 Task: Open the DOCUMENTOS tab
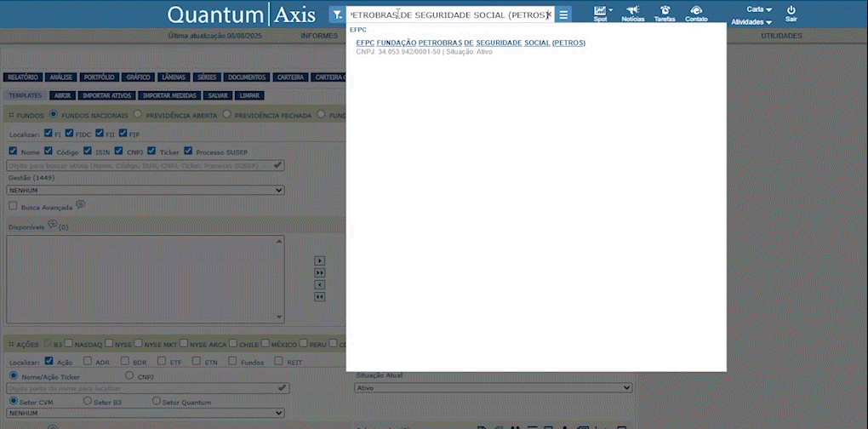coord(247,77)
